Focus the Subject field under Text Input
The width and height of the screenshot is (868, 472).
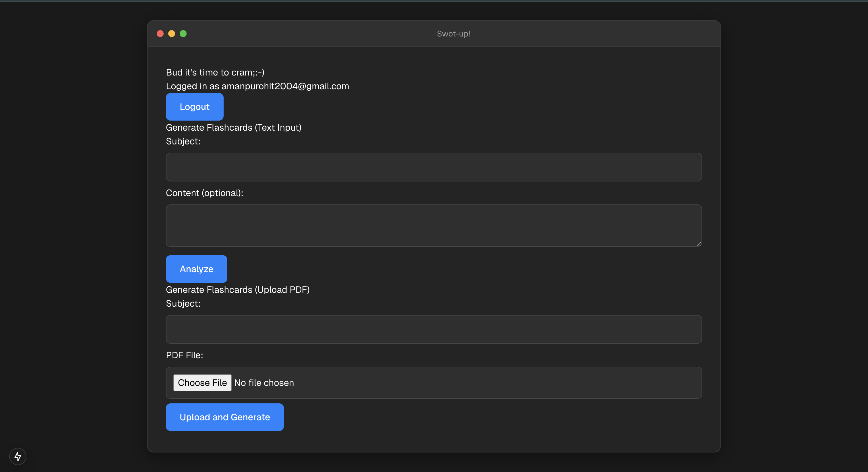click(433, 167)
